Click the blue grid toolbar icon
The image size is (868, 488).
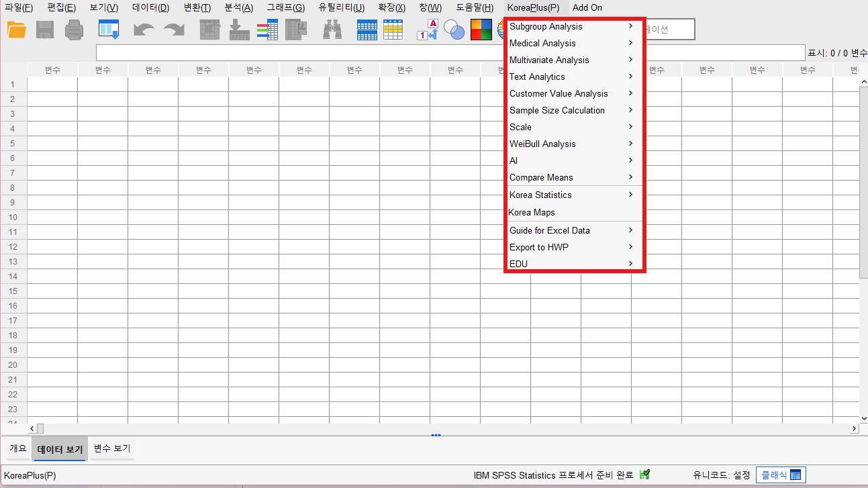click(x=367, y=30)
